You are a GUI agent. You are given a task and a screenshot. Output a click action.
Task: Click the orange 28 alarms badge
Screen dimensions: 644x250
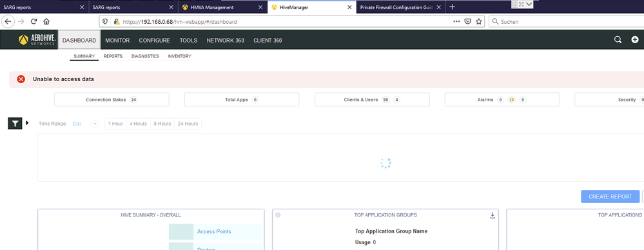(x=511, y=100)
